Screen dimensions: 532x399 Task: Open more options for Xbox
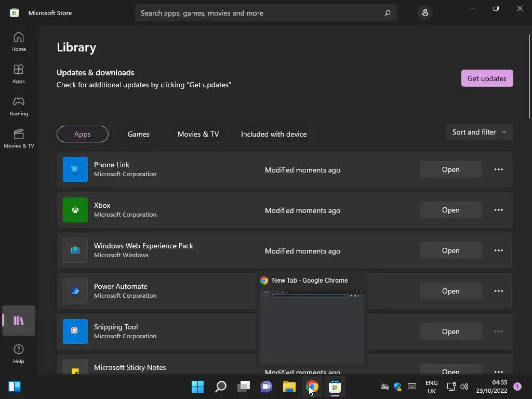coord(498,210)
